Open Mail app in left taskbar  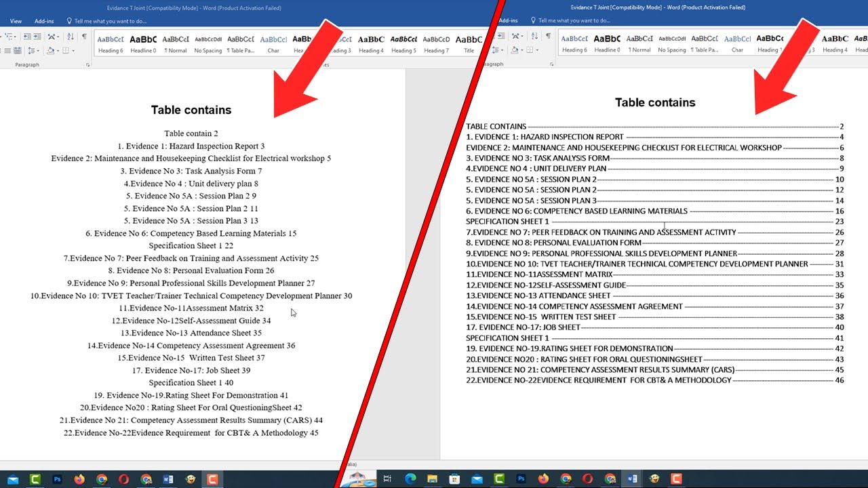[x=13, y=479]
